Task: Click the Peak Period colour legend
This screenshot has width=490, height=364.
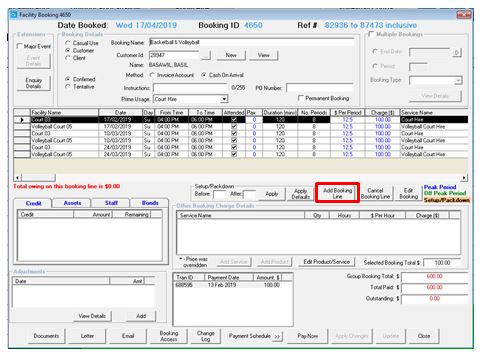Action: [440, 187]
